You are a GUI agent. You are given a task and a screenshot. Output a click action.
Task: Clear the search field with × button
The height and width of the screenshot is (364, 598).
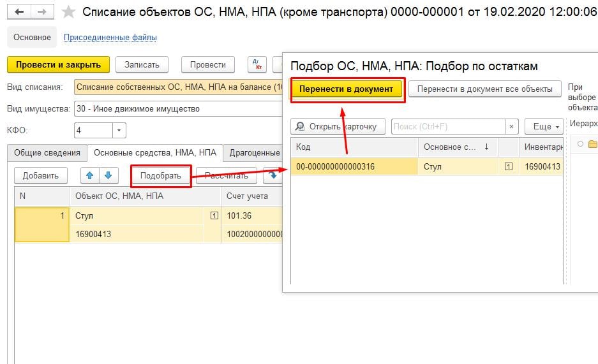click(x=511, y=126)
